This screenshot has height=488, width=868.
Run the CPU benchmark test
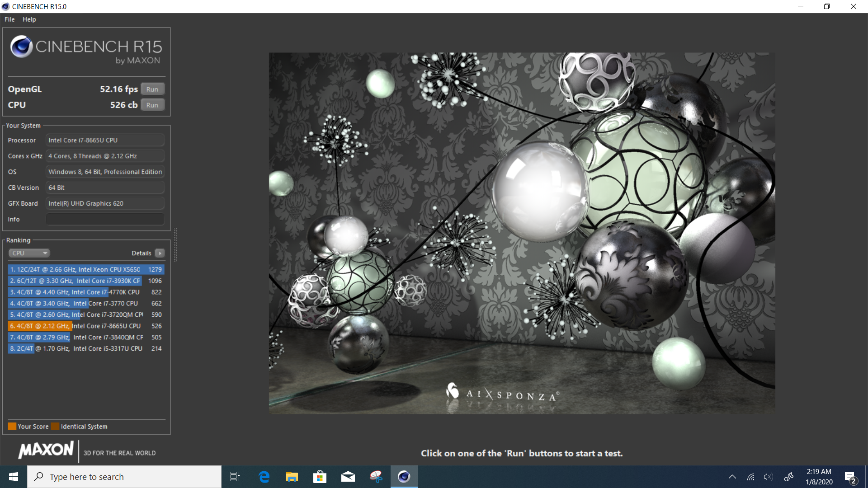[152, 105]
